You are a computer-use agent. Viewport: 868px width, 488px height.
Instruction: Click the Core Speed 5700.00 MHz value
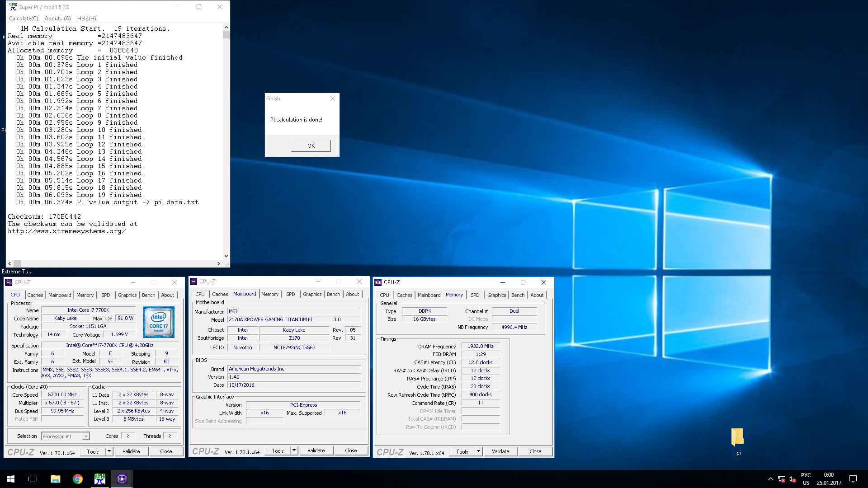click(62, 394)
